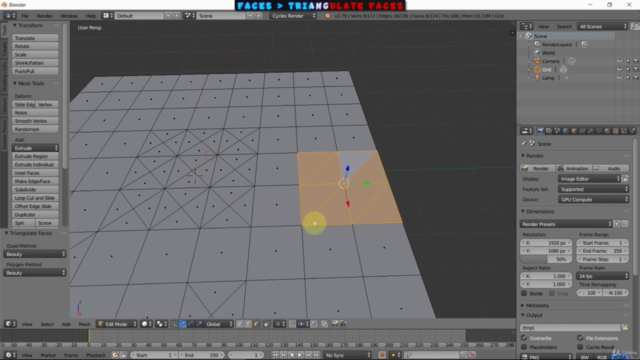Viewport: 640px width, 360px height.
Task: Open the World properties tab
Action: pos(565,131)
